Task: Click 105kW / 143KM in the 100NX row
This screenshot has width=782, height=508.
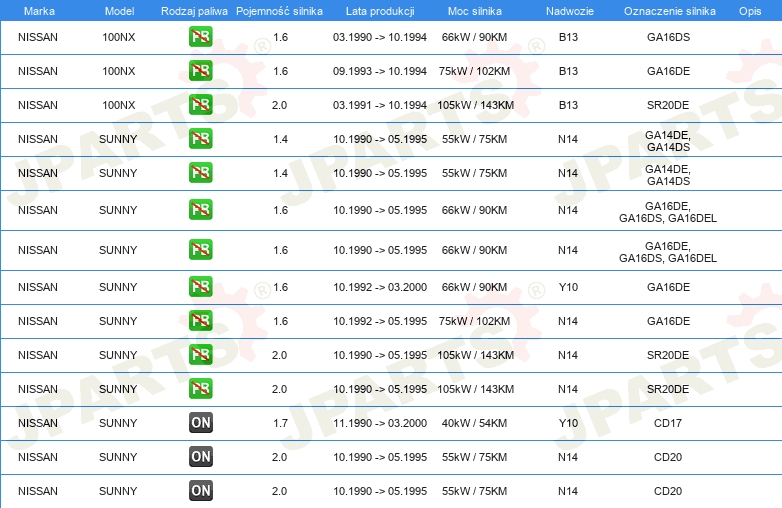Action: pyautogui.click(x=475, y=105)
